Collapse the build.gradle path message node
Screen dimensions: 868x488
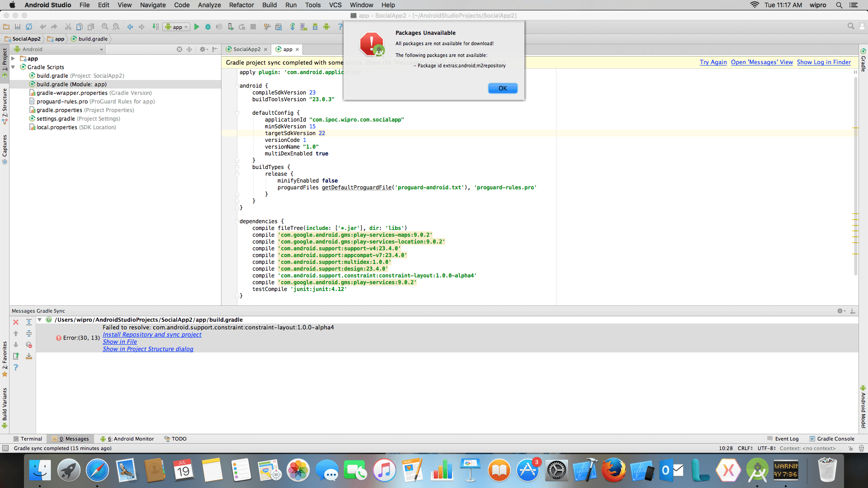click(40, 319)
